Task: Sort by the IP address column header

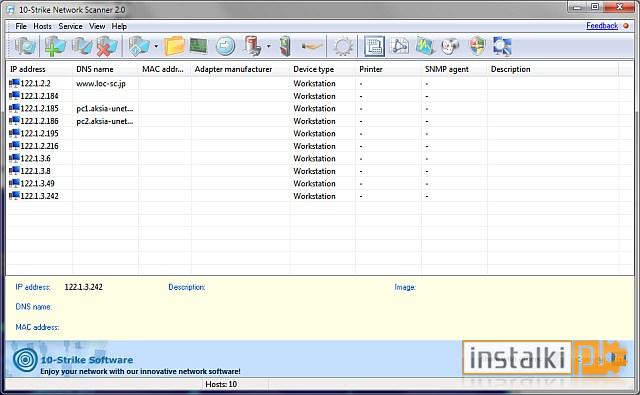Action: pyautogui.click(x=40, y=69)
